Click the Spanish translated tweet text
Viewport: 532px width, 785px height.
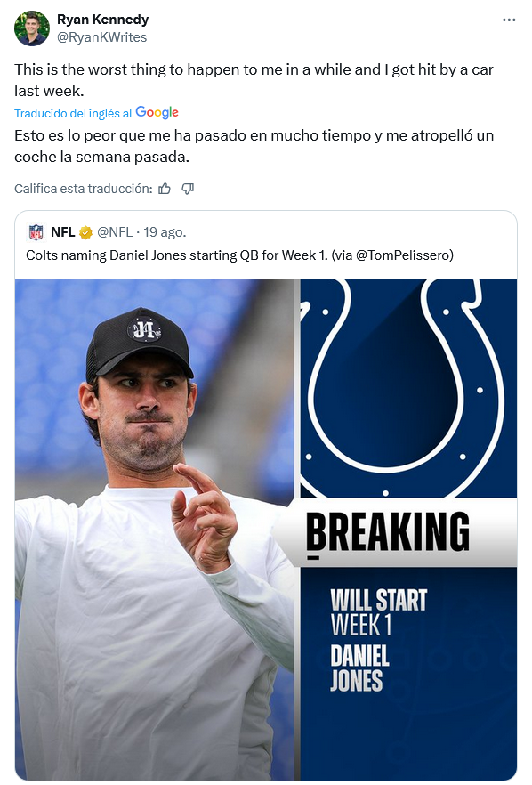(254, 146)
